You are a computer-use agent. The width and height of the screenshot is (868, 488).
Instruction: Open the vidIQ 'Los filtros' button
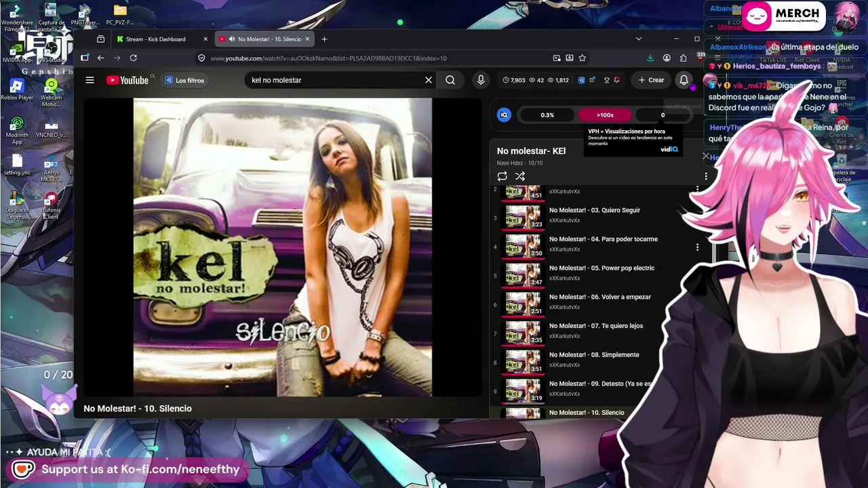[184, 80]
